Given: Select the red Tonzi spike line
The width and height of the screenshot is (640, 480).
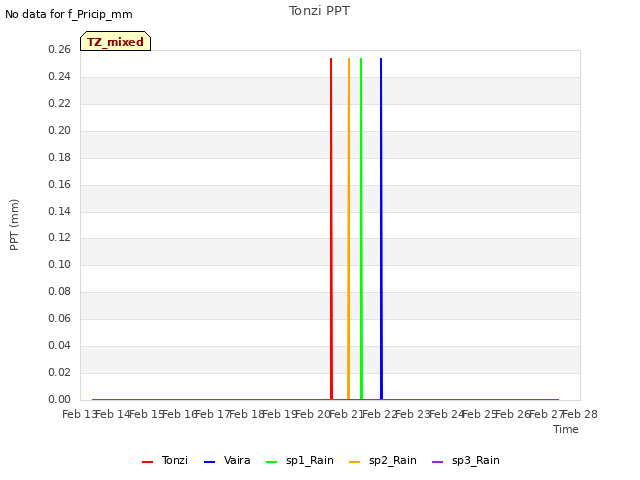Looking at the screenshot, I should pyautogui.click(x=331, y=229).
